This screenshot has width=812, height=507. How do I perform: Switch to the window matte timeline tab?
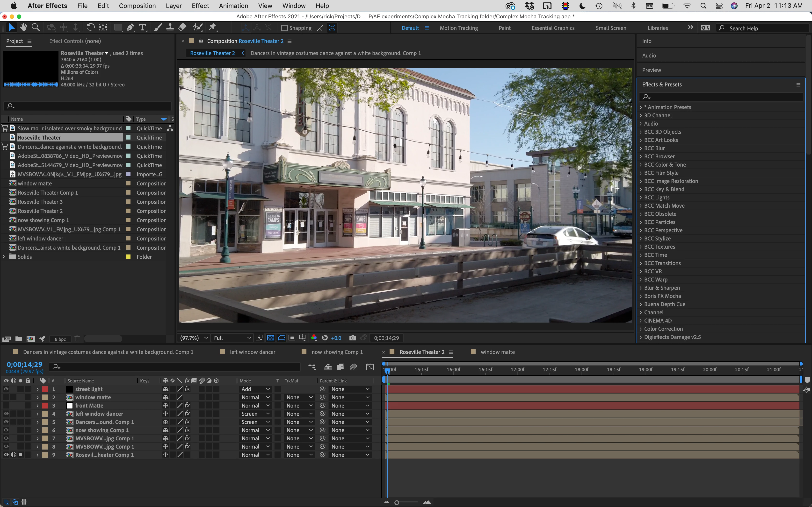coord(497,352)
